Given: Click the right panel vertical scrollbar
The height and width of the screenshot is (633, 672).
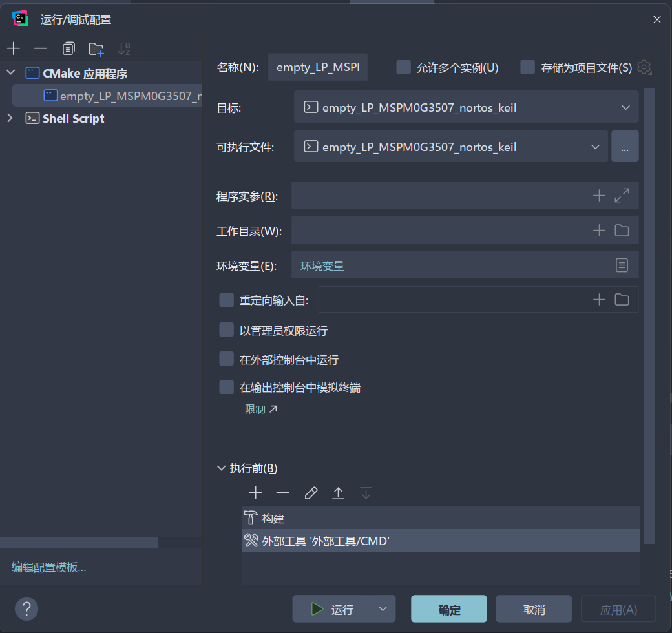Looking at the screenshot, I should (x=649, y=316).
